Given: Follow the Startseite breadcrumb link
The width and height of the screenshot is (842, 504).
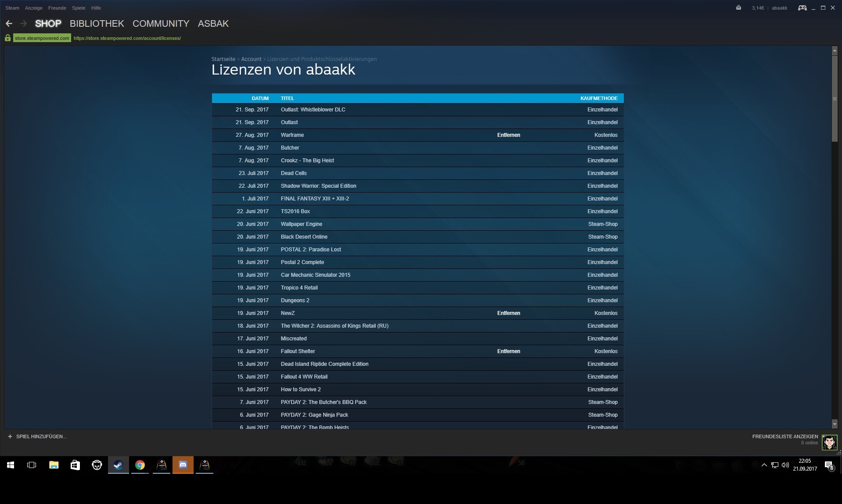Looking at the screenshot, I should 223,59.
